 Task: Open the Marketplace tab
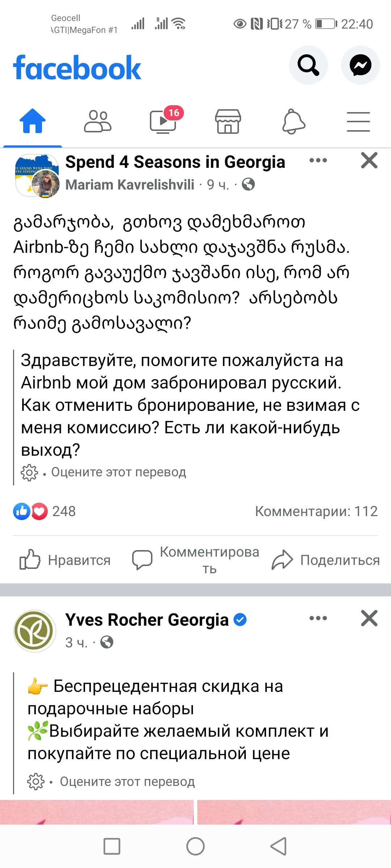pos(228,122)
